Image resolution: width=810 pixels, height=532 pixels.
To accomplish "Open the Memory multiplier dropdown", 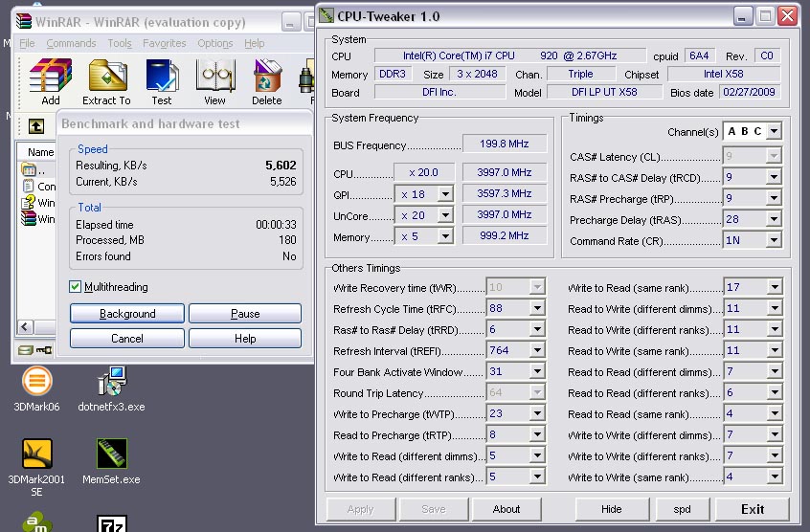I will point(445,236).
